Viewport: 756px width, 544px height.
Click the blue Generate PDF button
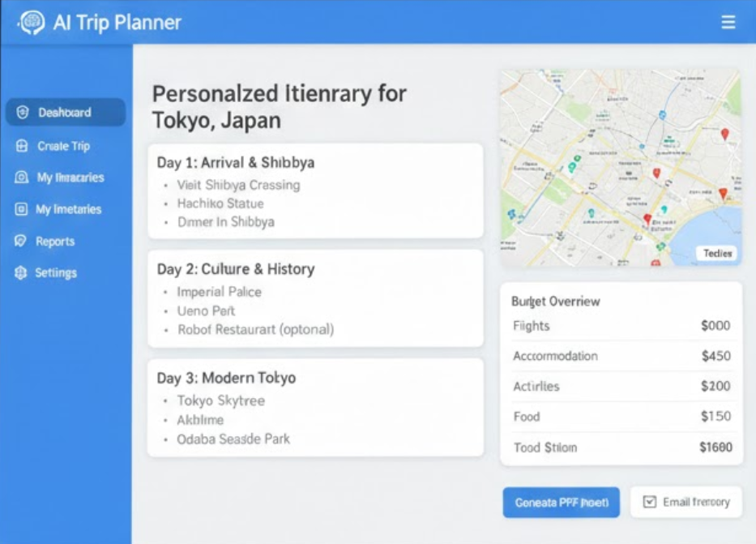coord(561,503)
